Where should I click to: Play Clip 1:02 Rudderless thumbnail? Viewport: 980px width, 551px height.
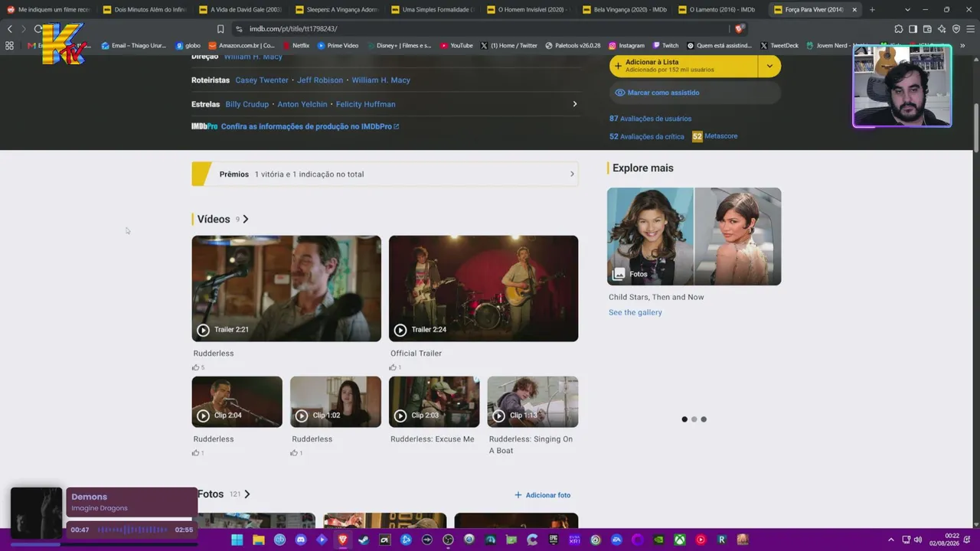pyautogui.click(x=335, y=402)
